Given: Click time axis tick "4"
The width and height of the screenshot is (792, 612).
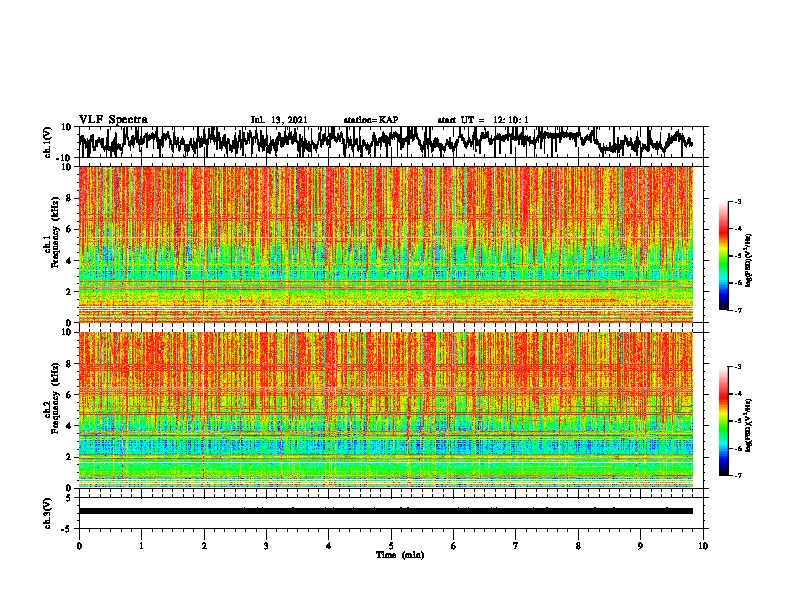Looking at the screenshot, I should click(329, 546).
